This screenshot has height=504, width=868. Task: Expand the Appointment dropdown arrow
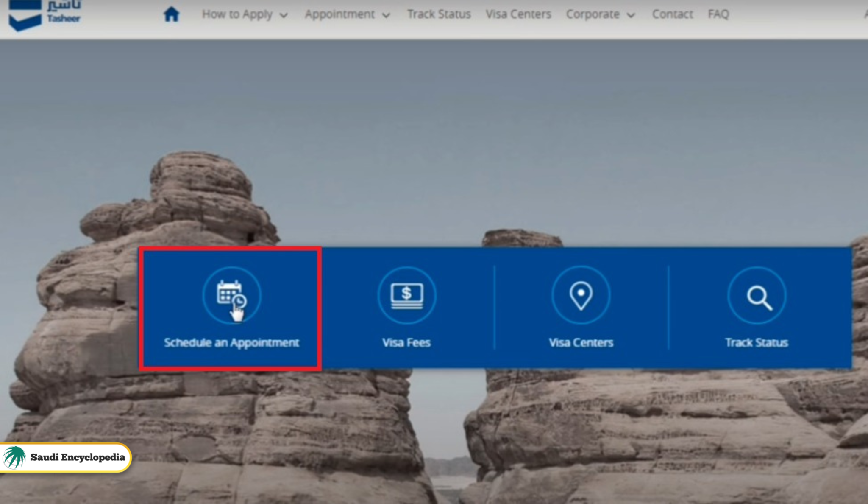pos(386,16)
